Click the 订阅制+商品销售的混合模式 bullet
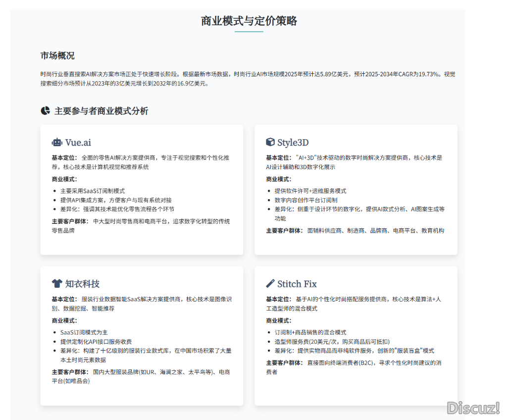 click(310, 332)
